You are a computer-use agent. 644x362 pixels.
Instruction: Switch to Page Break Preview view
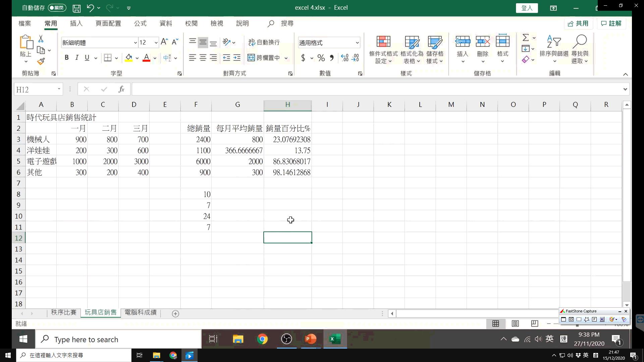pyautogui.click(x=535, y=323)
